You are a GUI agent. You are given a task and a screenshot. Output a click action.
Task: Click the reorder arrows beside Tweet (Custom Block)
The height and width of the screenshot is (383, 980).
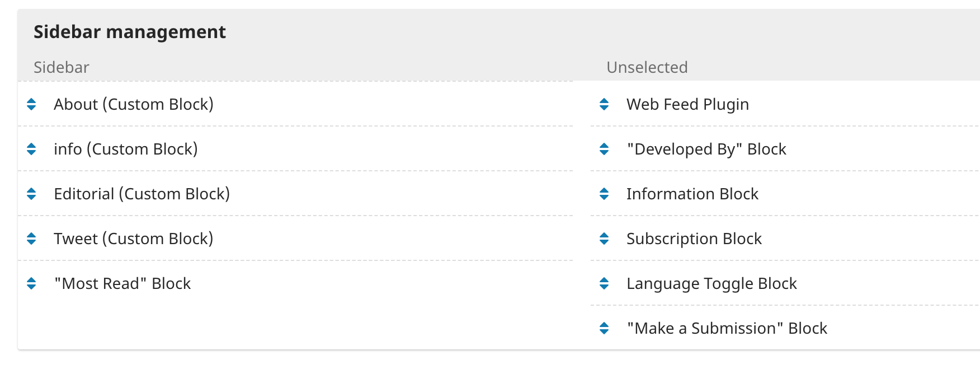tap(31, 239)
